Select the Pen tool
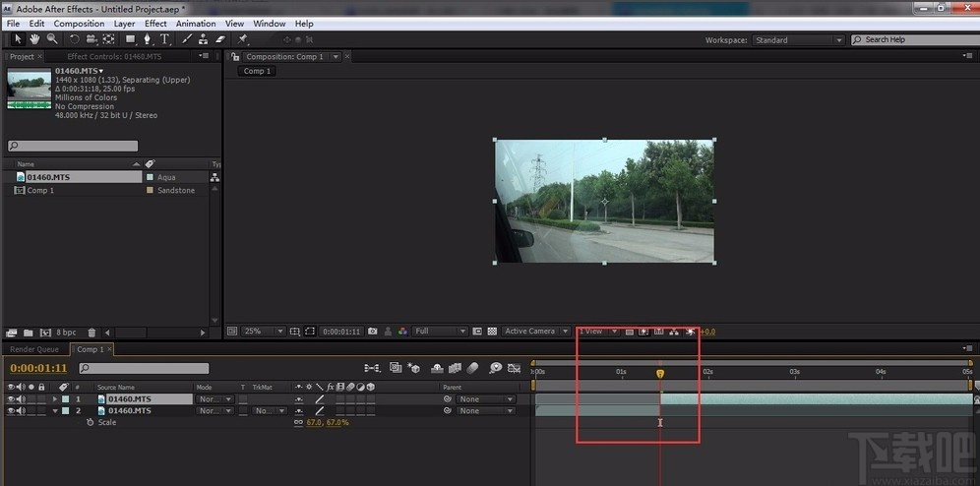The image size is (980, 486). (148, 38)
